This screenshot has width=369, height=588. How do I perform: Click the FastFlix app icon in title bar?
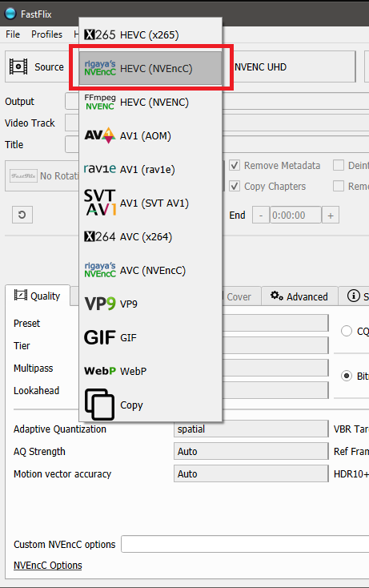coord(10,14)
